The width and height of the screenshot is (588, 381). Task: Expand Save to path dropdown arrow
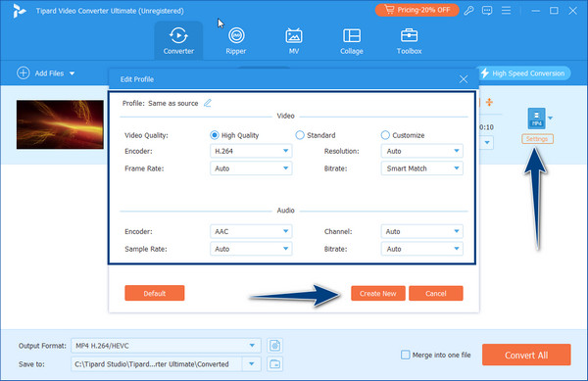[252, 363]
